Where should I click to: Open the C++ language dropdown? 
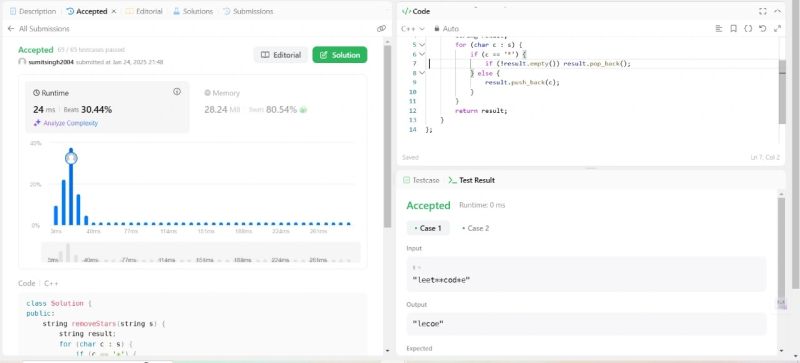coord(413,29)
